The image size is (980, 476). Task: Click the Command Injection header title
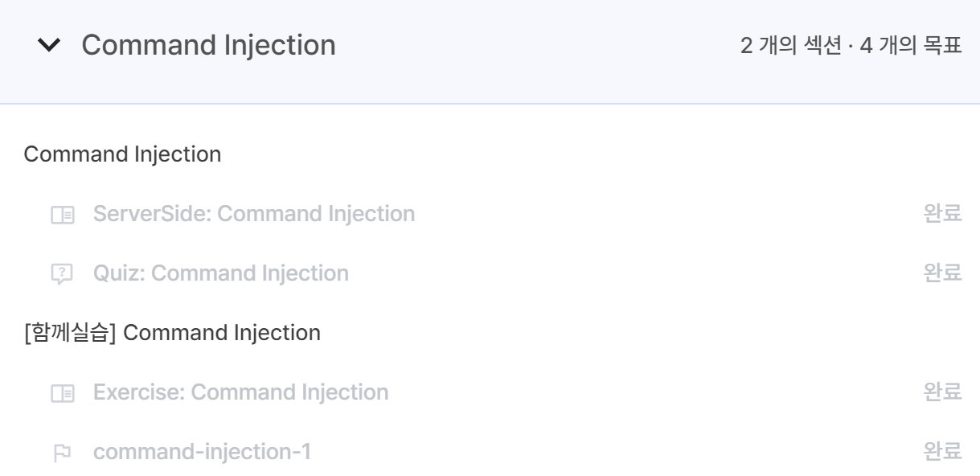point(208,46)
